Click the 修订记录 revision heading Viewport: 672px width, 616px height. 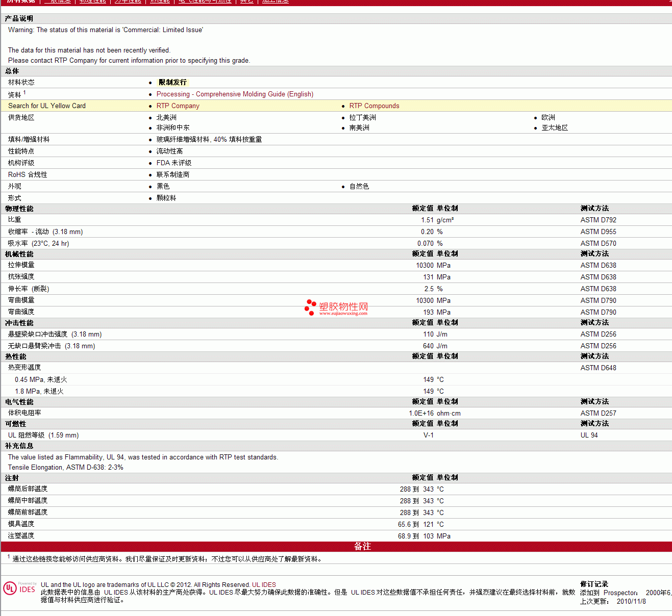(594, 584)
